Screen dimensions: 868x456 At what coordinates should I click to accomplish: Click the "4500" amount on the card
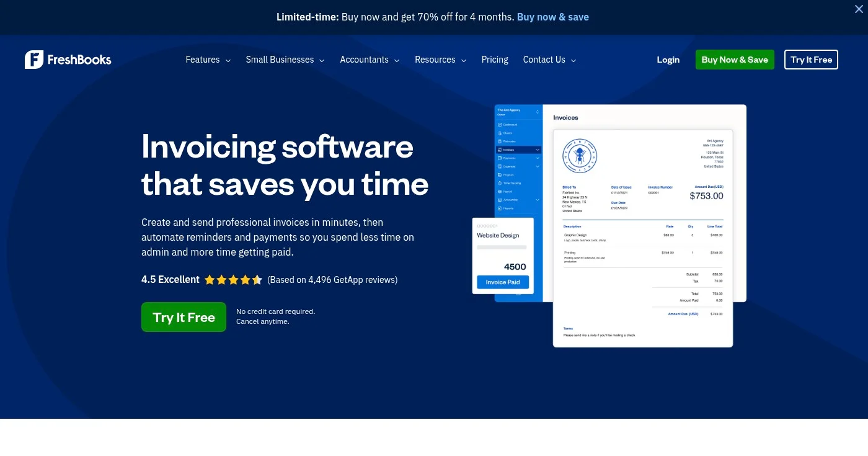tap(515, 267)
